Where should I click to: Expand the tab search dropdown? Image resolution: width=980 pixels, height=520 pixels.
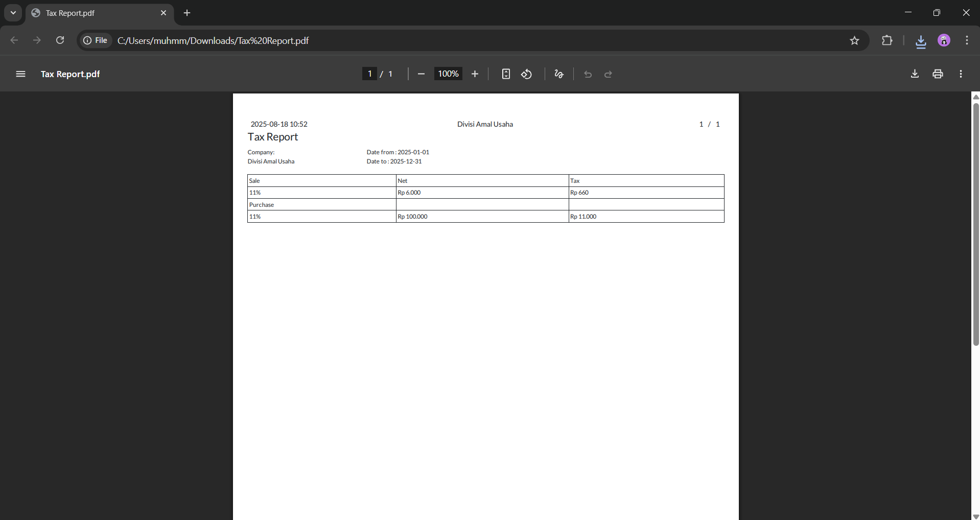(13, 13)
